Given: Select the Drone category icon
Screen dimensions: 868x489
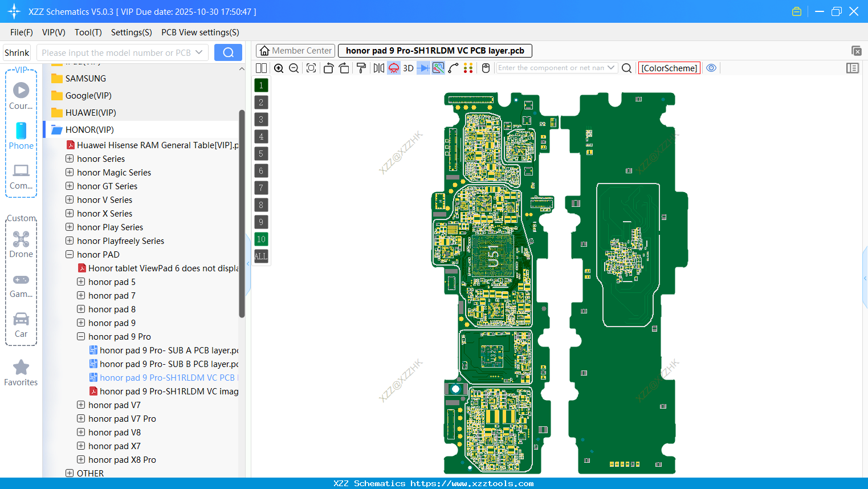Looking at the screenshot, I should pyautogui.click(x=21, y=244).
